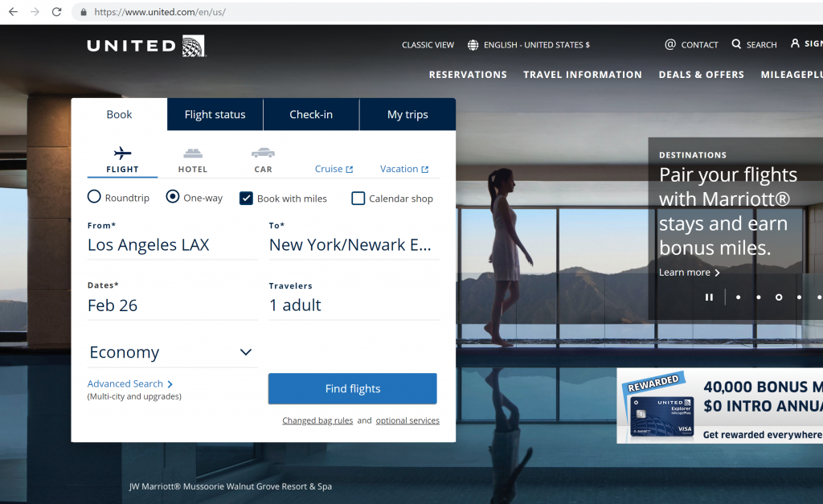
Task: Click the Vacation link text
Action: [399, 169]
